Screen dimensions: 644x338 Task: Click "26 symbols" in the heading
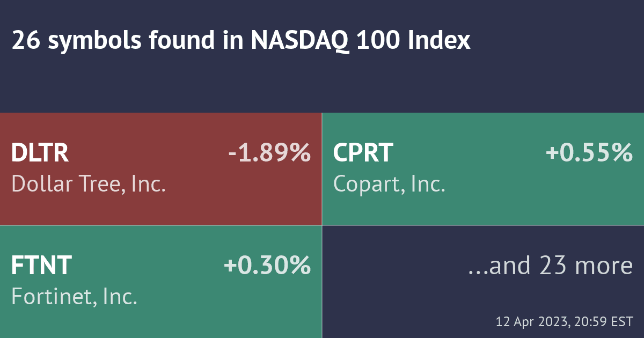click(x=69, y=41)
